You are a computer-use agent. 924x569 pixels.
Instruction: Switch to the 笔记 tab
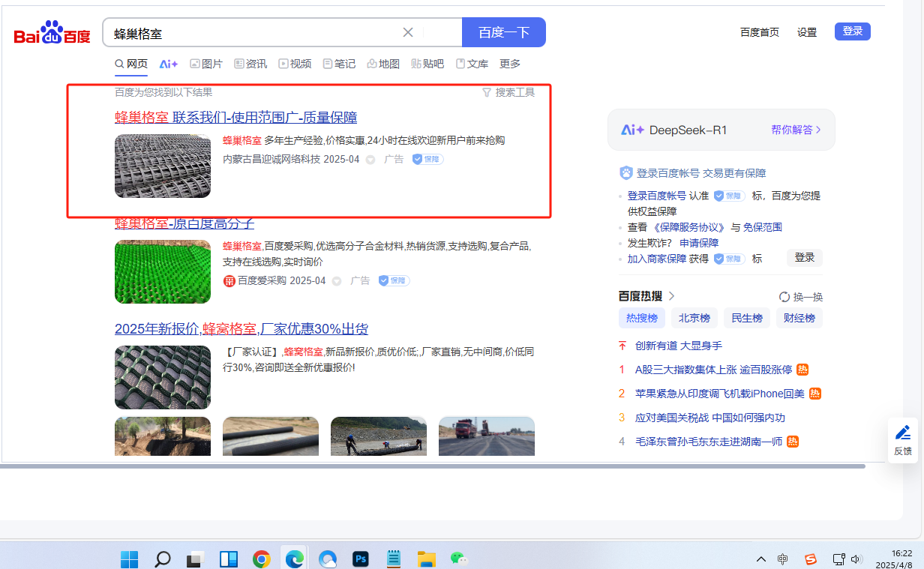coord(339,64)
